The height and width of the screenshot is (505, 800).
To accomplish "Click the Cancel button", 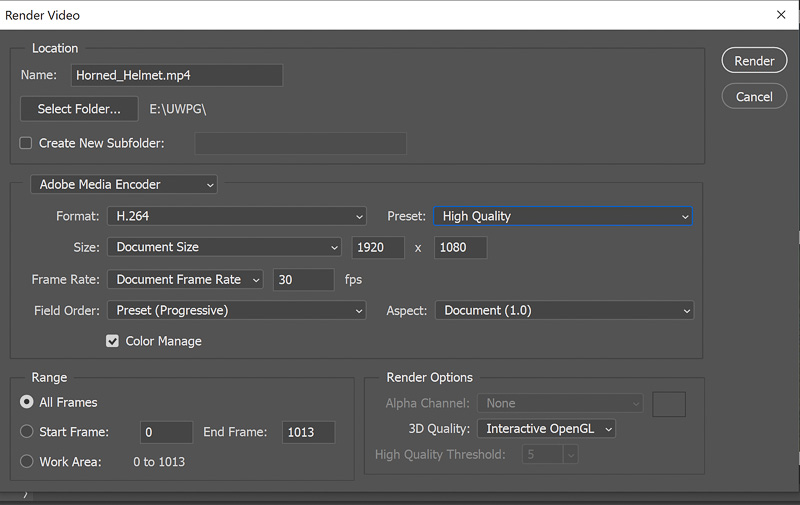I will point(754,97).
